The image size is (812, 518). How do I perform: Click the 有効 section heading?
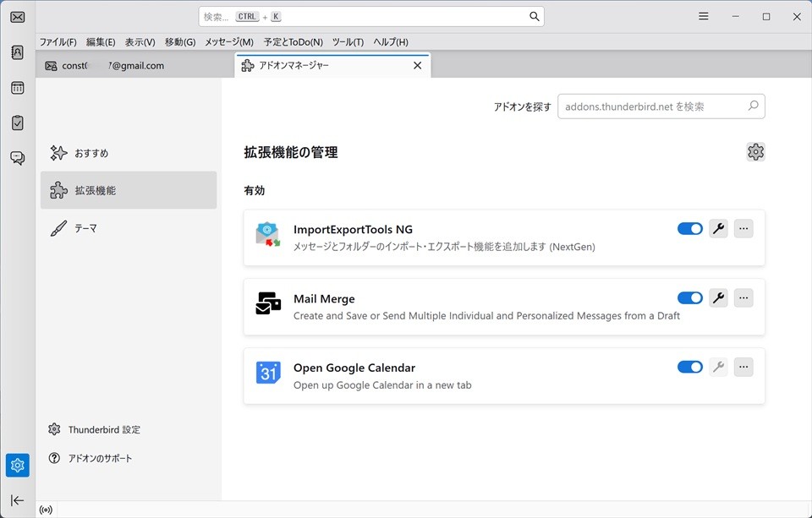[255, 190]
